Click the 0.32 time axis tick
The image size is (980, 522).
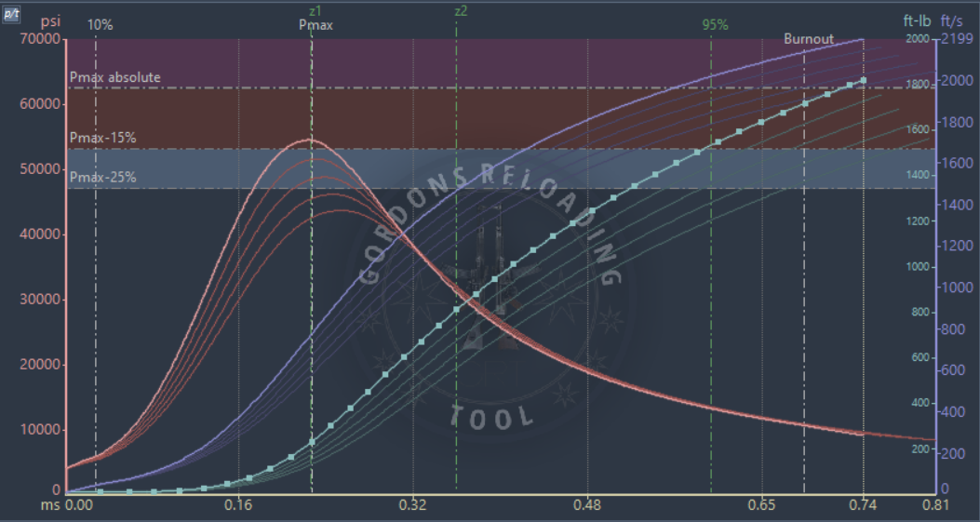[x=412, y=505]
